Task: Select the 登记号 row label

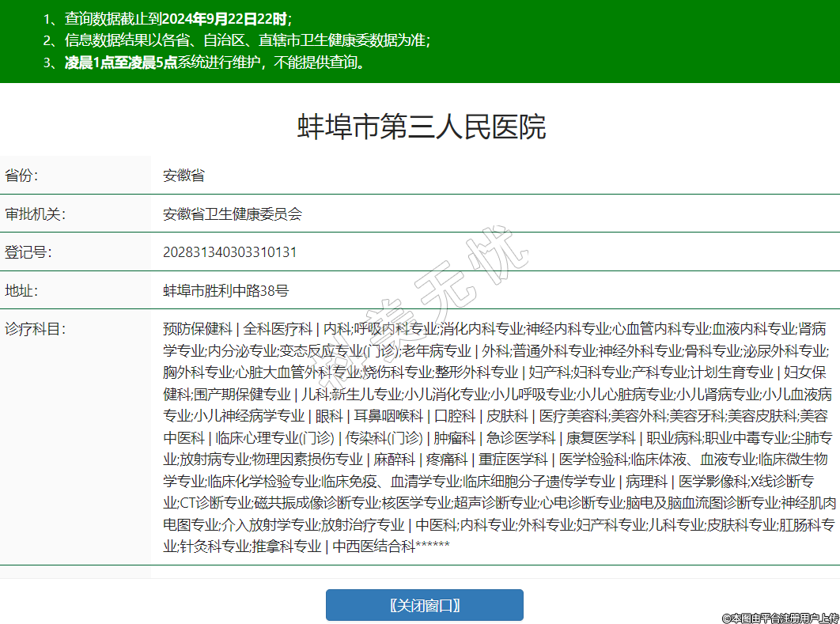Action: (28, 252)
